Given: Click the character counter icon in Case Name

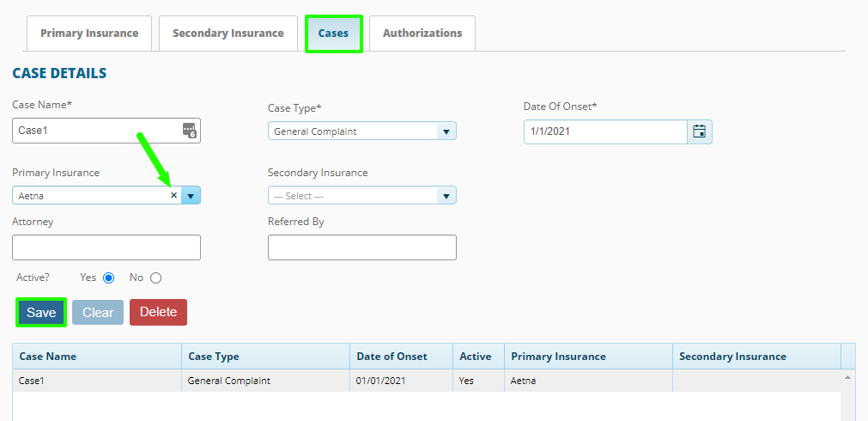Looking at the screenshot, I should (x=190, y=131).
